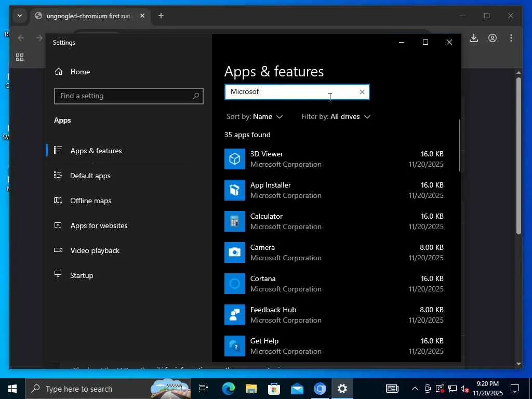This screenshot has height=399, width=532.
Task: Open the Filter by All drives dropdown
Action: tap(336, 117)
